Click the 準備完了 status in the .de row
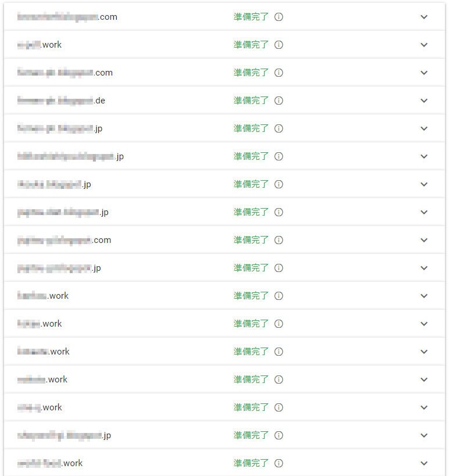 tap(251, 101)
